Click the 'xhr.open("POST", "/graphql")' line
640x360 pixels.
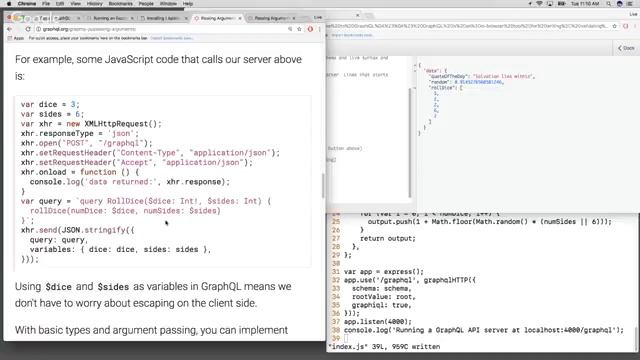coord(87,143)
